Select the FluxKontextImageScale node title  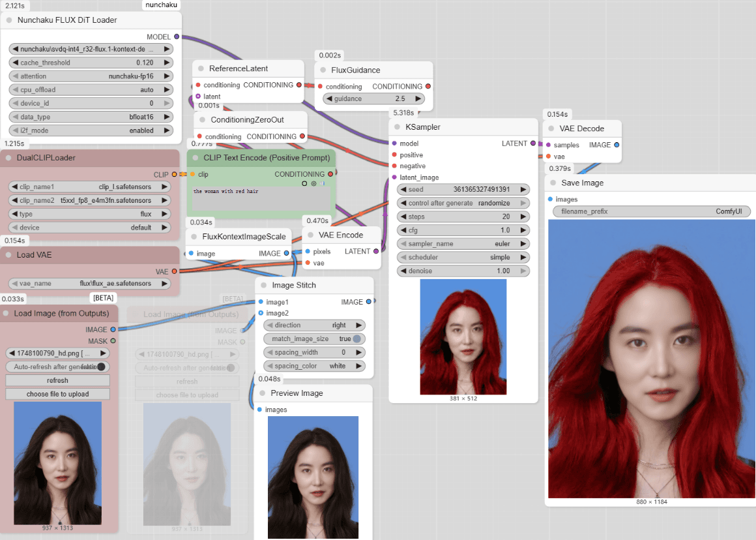(x=244, y=237)
